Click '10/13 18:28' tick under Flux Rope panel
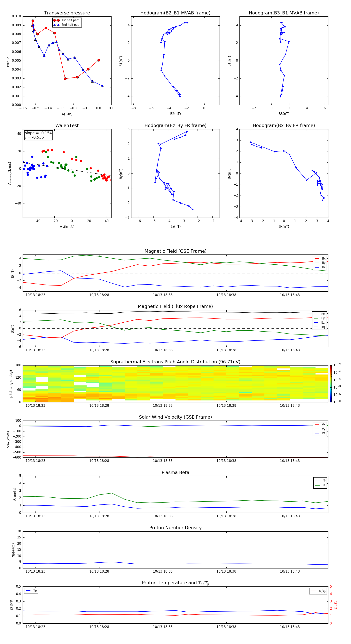 99,350
